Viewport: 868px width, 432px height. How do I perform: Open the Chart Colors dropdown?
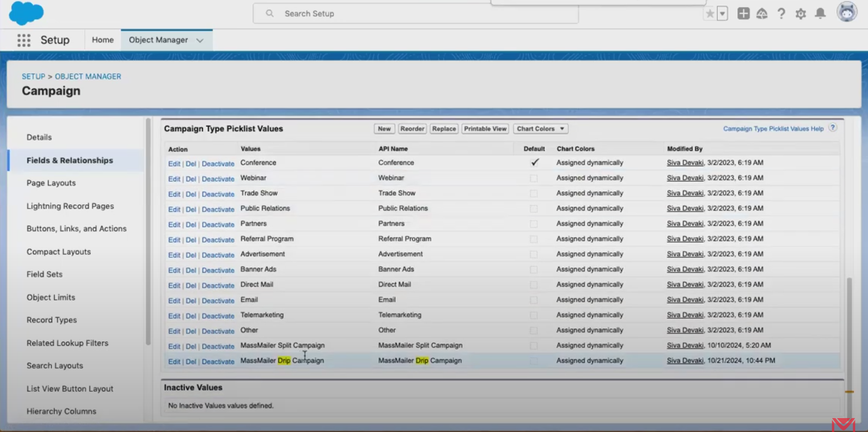pos(540,129)
